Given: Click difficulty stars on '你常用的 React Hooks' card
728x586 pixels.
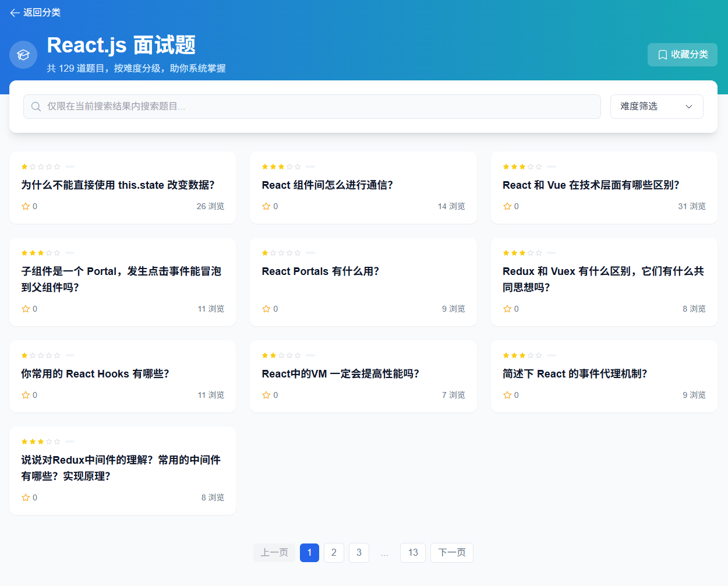Looking at the screenshot, I should click(x=41, y=355).
